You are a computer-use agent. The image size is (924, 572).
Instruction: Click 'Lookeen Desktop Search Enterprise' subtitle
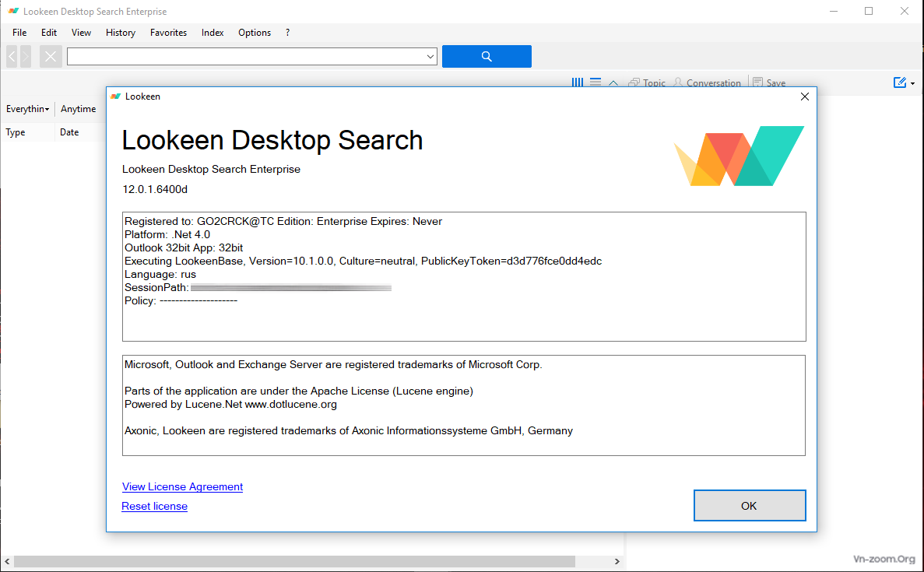click(x=211, y=169)
